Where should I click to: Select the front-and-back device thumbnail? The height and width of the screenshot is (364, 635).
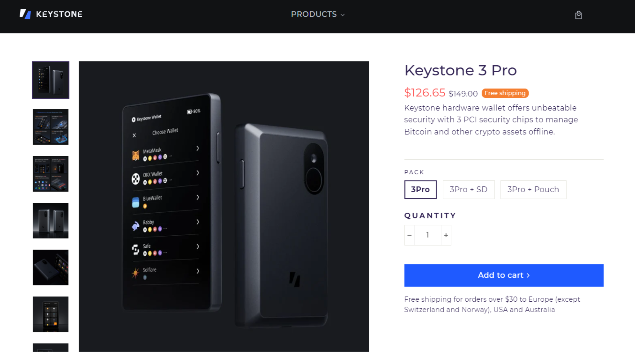tap(50, 220)
